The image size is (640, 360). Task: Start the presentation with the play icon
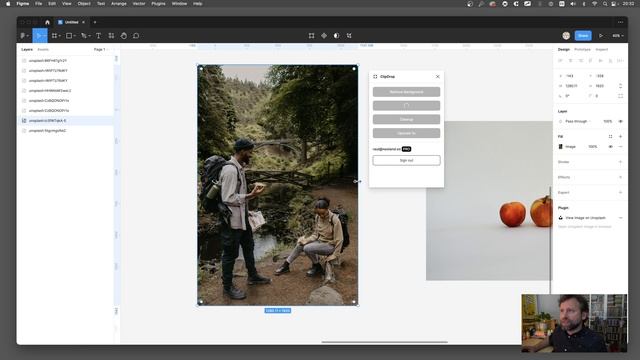coord(601,36)
